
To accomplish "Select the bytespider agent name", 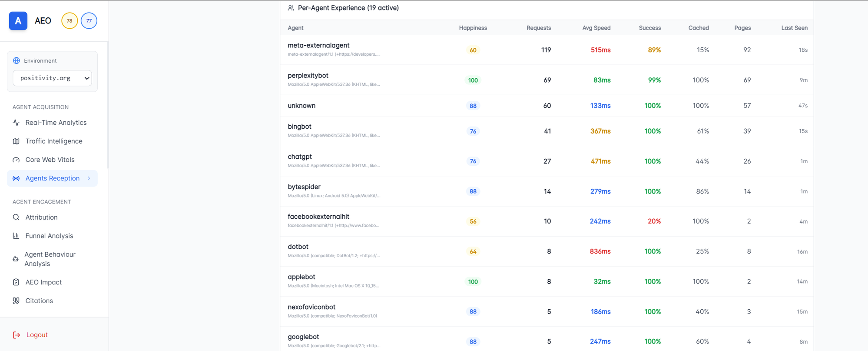I will (x=304, y=187).
